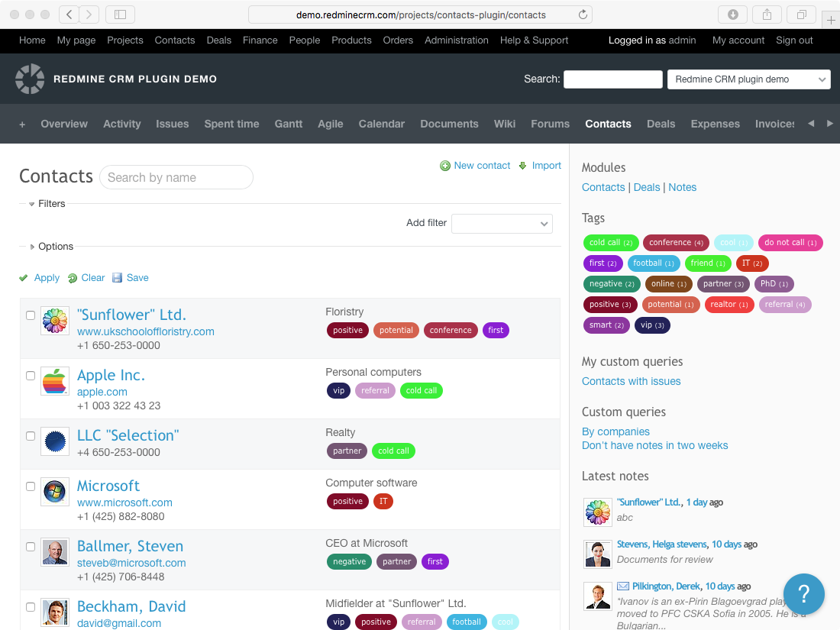Click the Apply green checkmark icon
The width and height of the screenshot is (840, 630).
click(24, 278)
